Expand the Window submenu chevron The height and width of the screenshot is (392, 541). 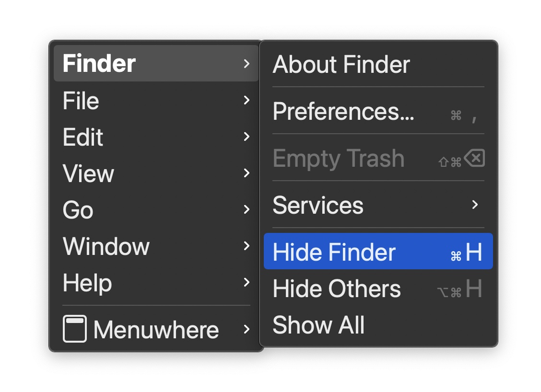click(x=247, y=246)
